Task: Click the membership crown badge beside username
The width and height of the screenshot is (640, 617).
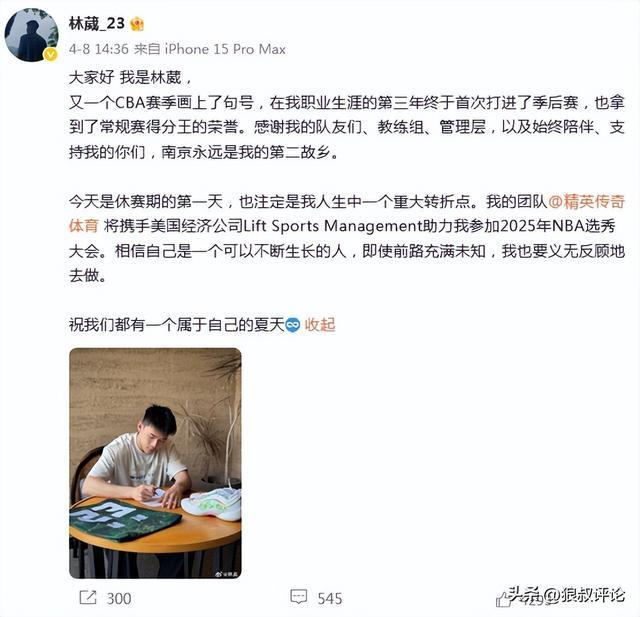Action: [137, 24]
